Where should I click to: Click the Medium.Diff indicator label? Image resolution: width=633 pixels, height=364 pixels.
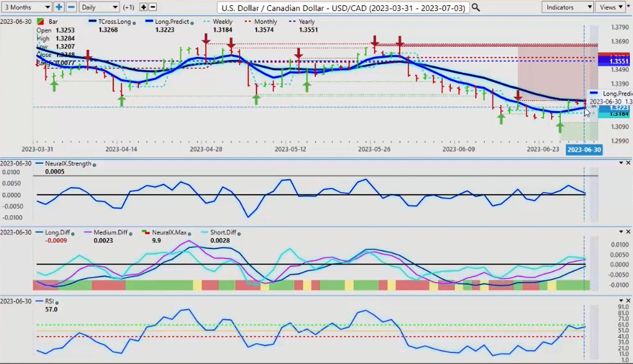[110, 232]
